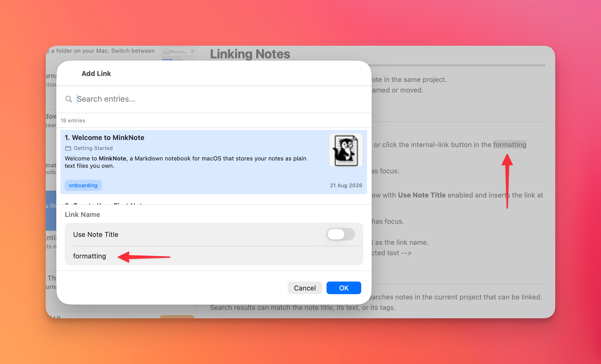Select the "1. Welcome to MinkNote" entry title
601x364 pixels.
104,138
